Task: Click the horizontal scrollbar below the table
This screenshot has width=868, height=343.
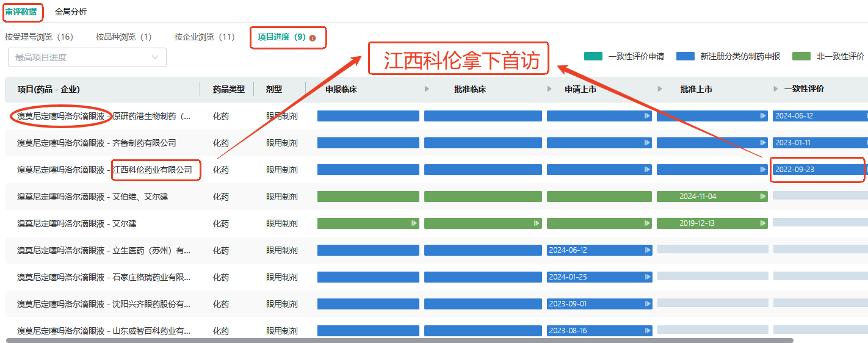Action: (x=400, y=340)
